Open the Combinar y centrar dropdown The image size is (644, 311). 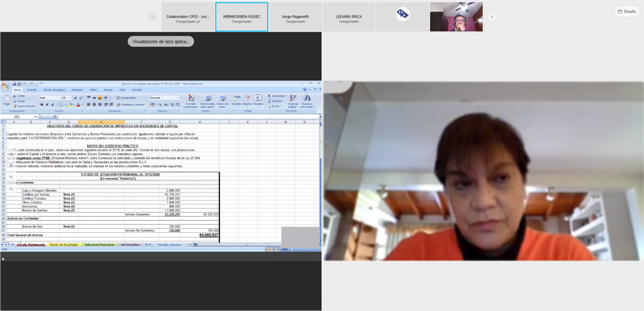tap(131, 105)
